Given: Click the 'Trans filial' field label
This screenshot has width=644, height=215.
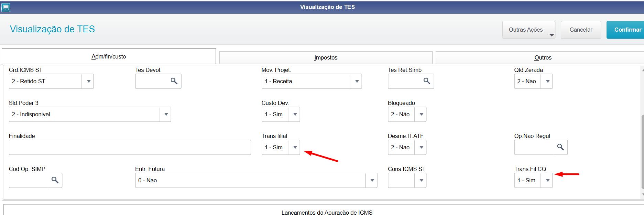Looking at the screenshot, I should tap(274, 136).
